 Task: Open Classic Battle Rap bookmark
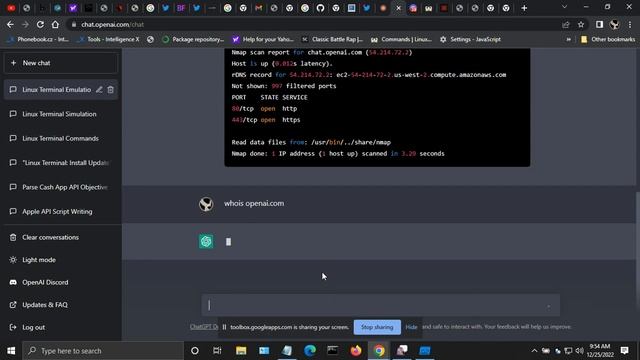(x=332, y=40)
